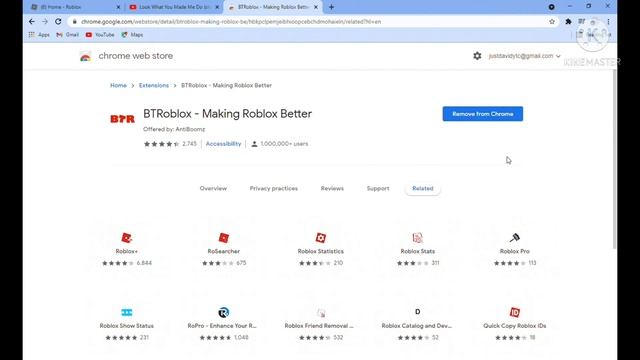Image resolution: width=640 pixels, height=360 pixels.
Task: Open the Roblox Pro extension icon
Action: pos(515,238)
